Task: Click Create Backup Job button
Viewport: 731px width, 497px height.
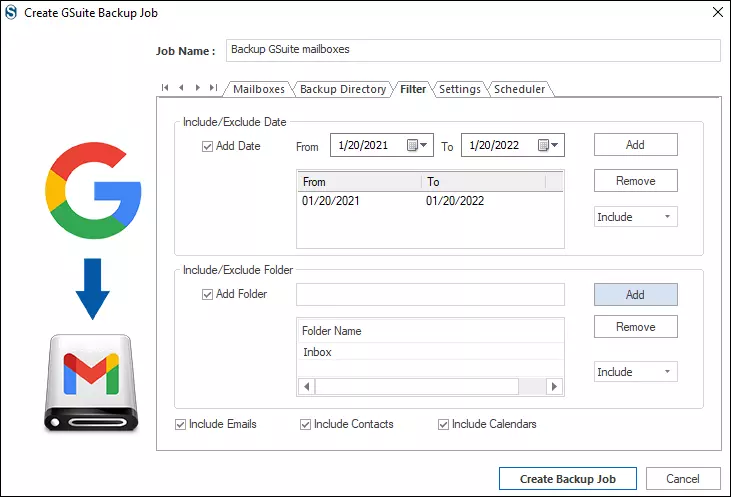Action: 567,479
